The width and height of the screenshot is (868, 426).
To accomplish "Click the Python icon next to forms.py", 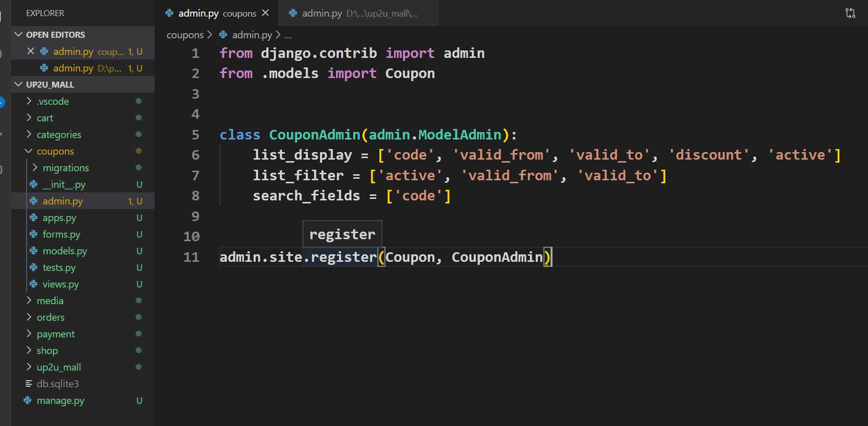I will click(34, 234).
